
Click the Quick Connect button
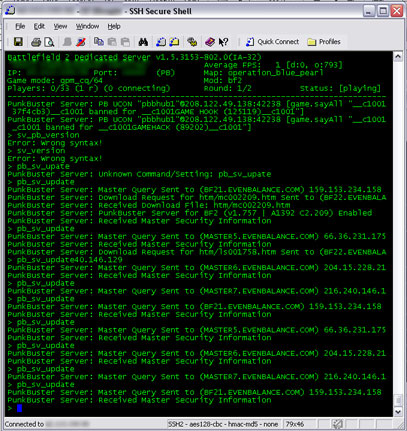pos(272,42)
